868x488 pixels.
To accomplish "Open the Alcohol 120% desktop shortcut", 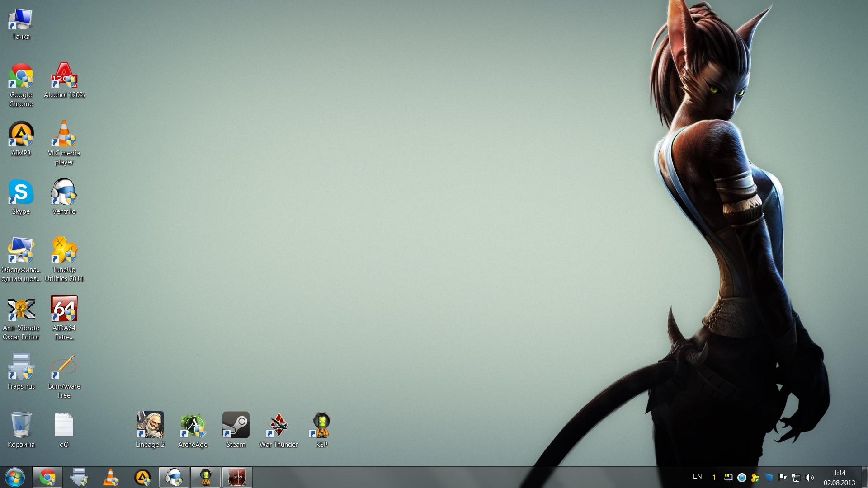I will click(64, 80).
